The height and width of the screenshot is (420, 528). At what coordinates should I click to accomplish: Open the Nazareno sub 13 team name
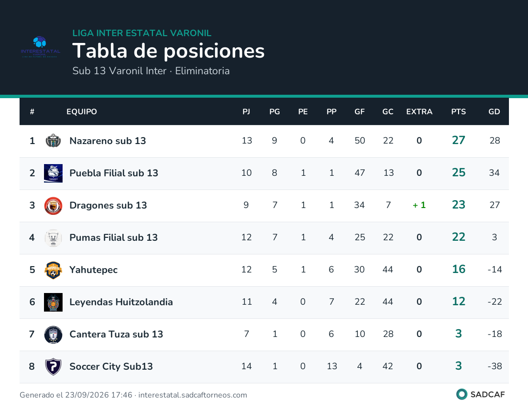point(108,141)
